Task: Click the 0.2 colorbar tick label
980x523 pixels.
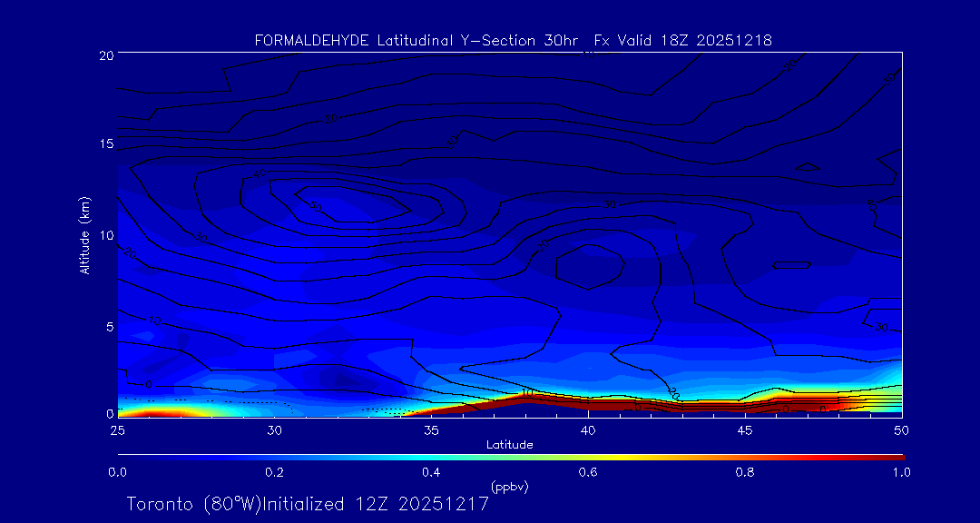Action: 274,472
